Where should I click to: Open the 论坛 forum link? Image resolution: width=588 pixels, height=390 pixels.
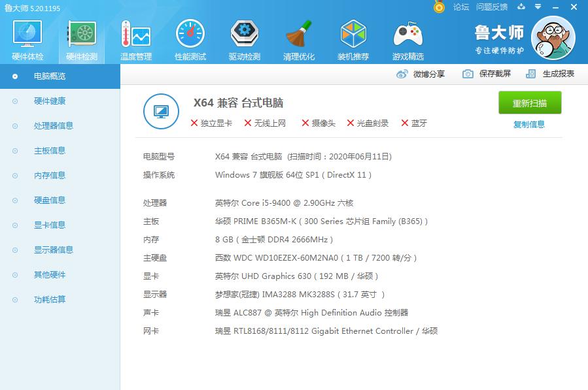pyautogui.click(x=460, y=7)
